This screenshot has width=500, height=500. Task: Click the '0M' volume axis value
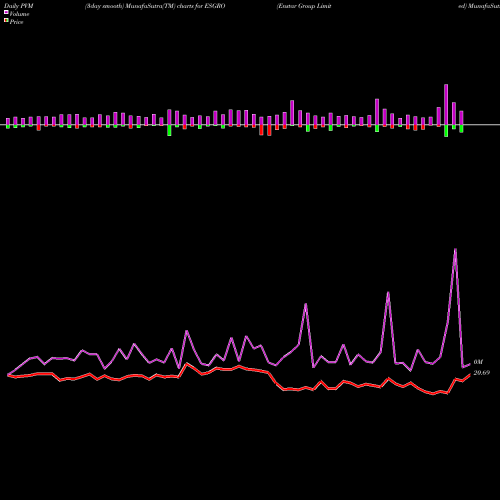478,362
